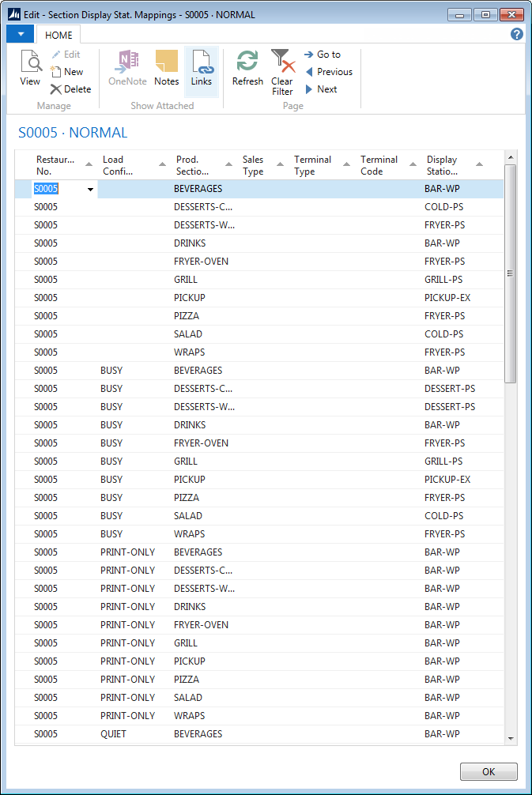Open the Links attachment icon
The image size is (532, 795).
[202, 69]
